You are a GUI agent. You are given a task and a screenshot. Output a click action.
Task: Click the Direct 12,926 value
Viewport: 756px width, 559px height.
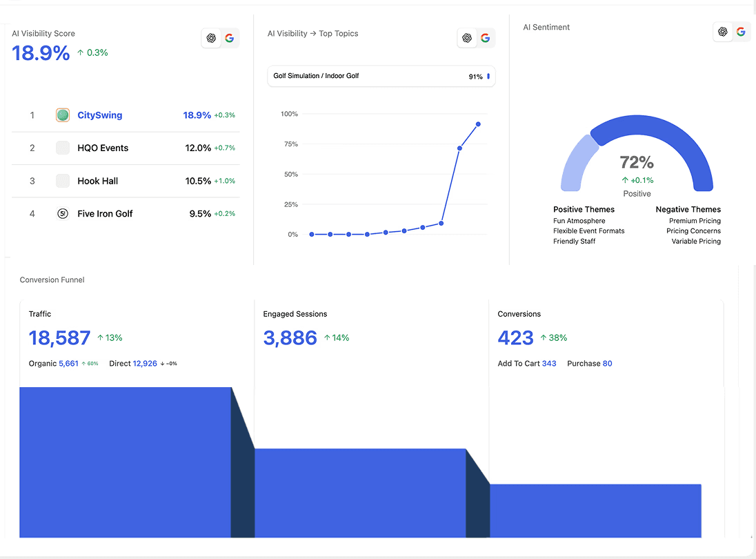(145, 364)
